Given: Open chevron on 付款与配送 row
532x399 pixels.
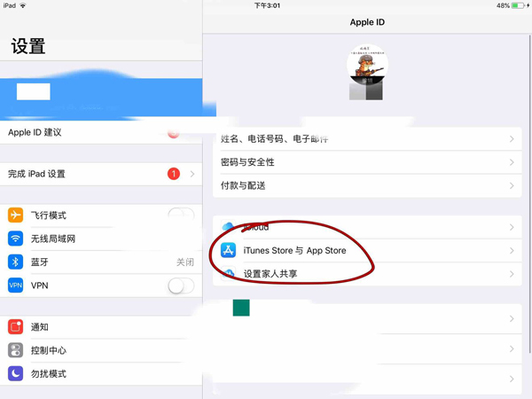Looking at the screenshot, I should pyautogui.click(x=512, y=185).
